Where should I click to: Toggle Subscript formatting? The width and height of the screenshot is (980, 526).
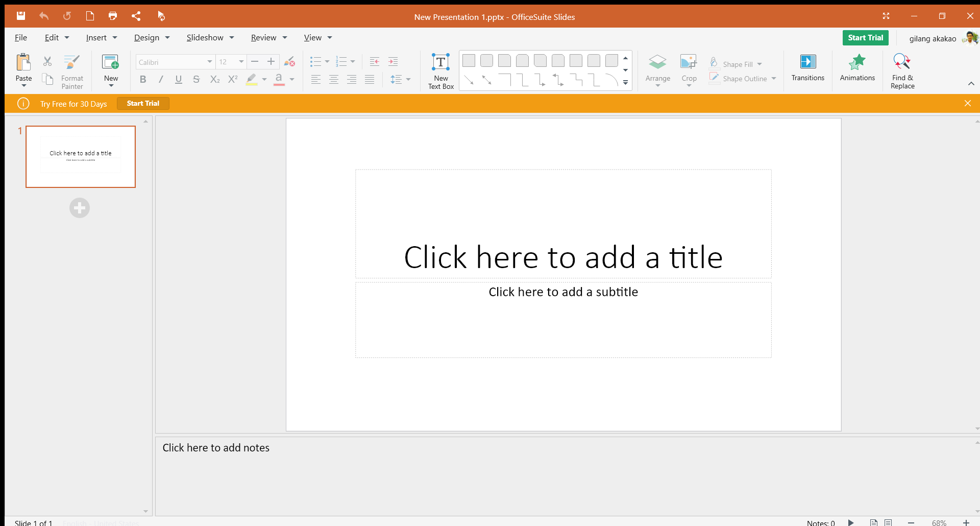coord(215,79)
